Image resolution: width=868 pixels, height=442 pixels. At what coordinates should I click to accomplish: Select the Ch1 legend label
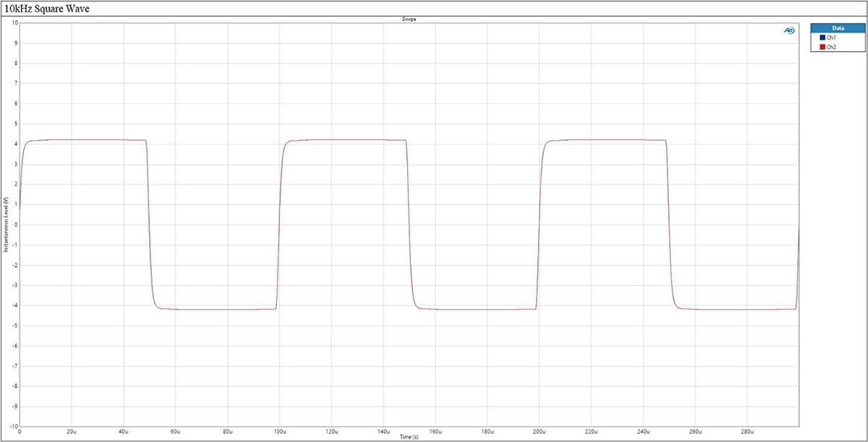tap(832, 37)
